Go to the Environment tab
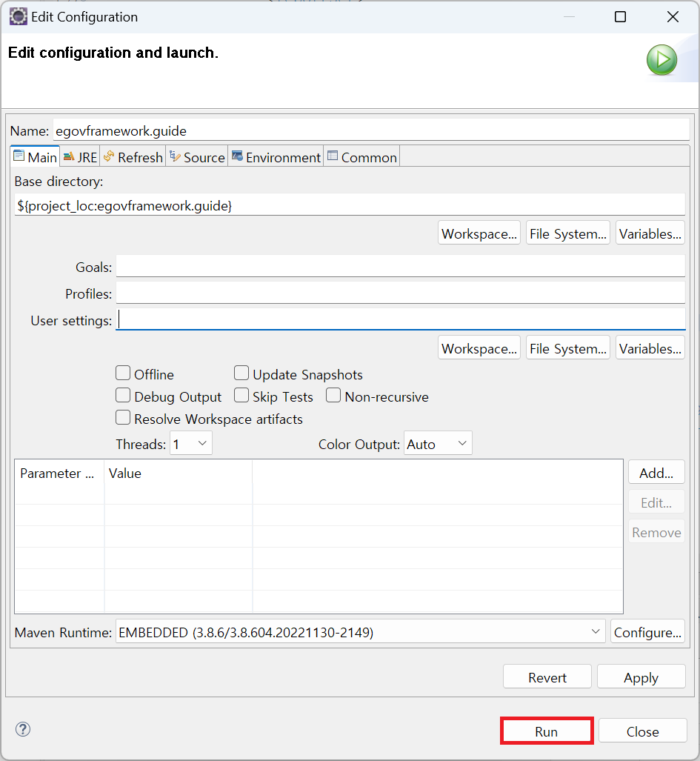The image size is (700, 761). pyautogui.click(x=276, y=157)
